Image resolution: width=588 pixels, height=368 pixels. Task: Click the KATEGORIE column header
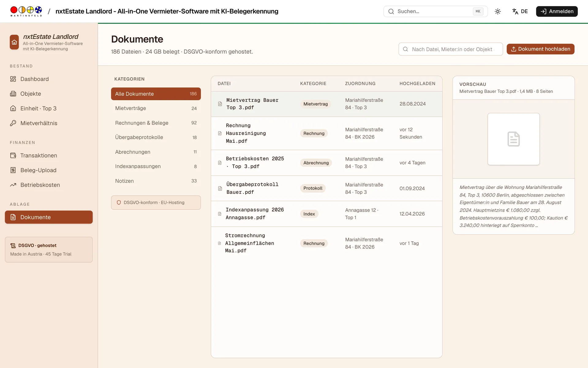pos(313,84)
